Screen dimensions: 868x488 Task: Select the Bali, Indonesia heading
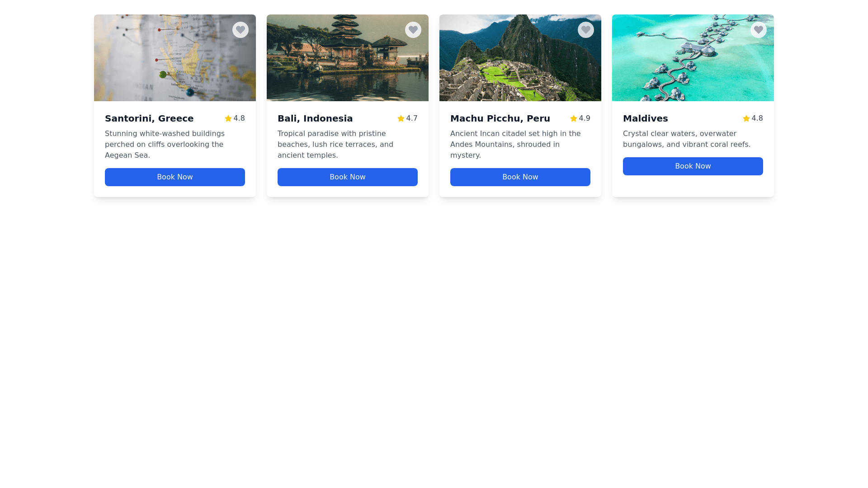pyautogui.click(x=315, y=118)
